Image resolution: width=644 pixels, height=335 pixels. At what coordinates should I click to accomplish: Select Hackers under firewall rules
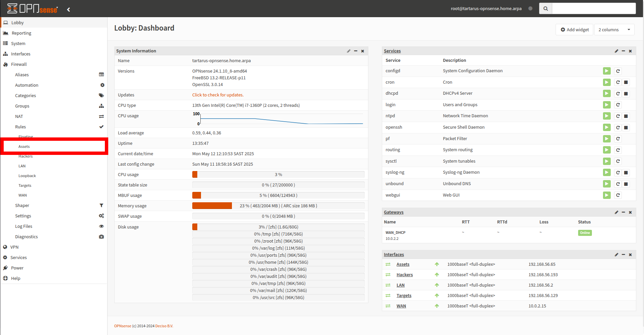(x=26, y=156)
